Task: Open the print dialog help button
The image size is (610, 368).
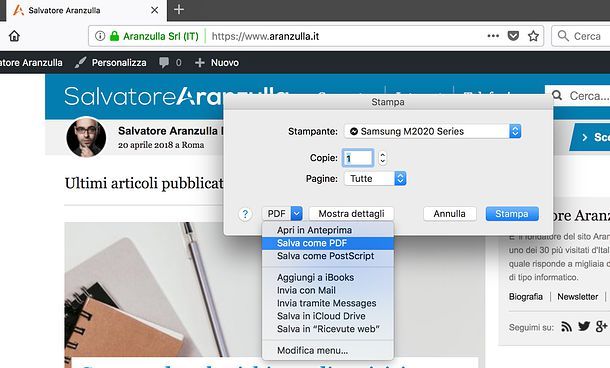Action: 245,214
